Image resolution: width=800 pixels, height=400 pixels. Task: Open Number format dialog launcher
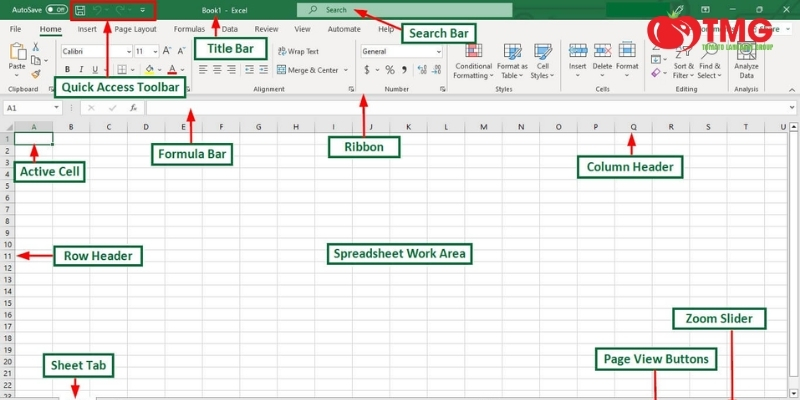coord(442,89)
